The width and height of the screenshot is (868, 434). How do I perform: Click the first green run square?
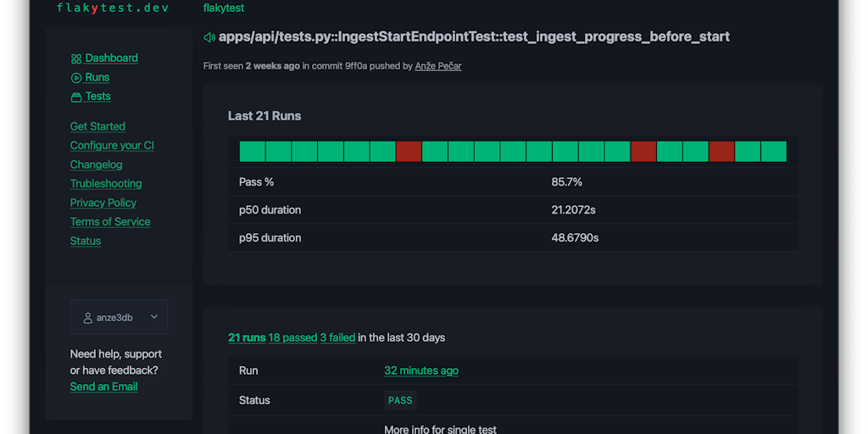tap(253, 152)
